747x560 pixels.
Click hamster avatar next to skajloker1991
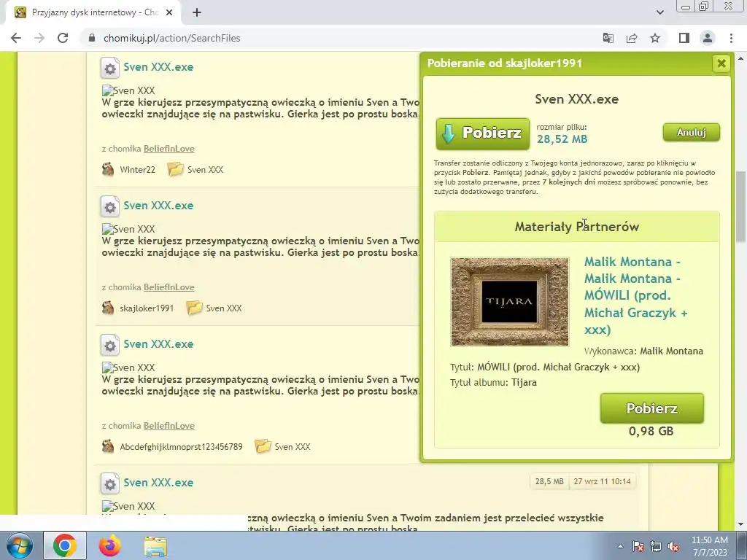tap(108, 308)
